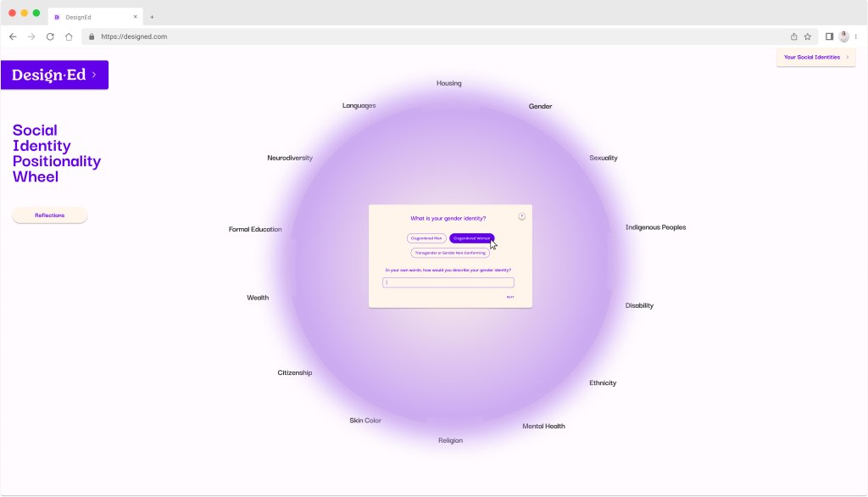Choose Transgender or Gender Non-Conforming option
The height and width of the screenshot is (497, 868).
[x=450, y=253]
